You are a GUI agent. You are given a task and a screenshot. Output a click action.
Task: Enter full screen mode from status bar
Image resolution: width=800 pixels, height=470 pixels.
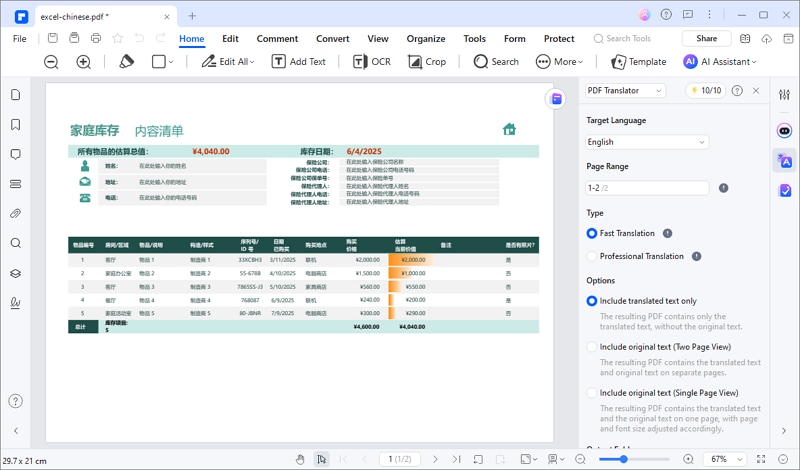[761, 459]
